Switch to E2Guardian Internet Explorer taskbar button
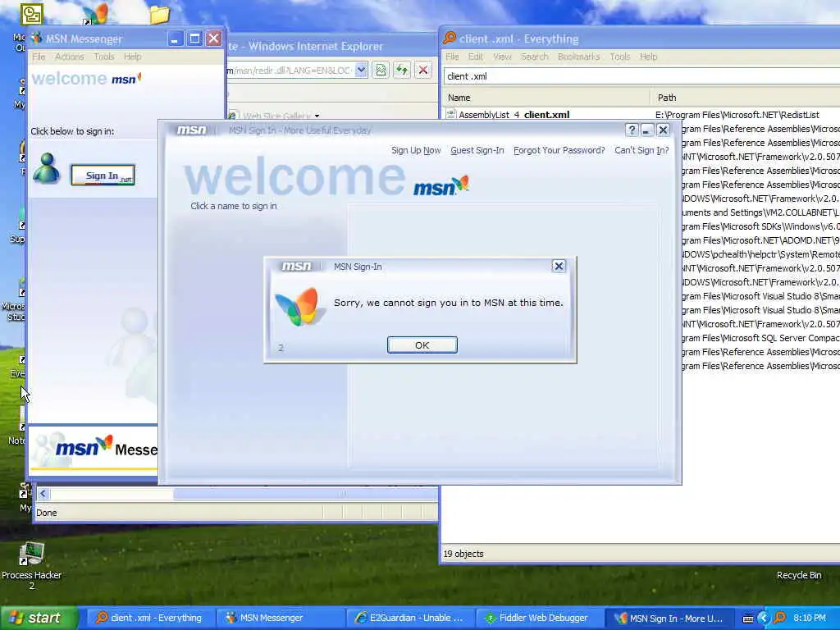840x630 pixels. [409, 618]
